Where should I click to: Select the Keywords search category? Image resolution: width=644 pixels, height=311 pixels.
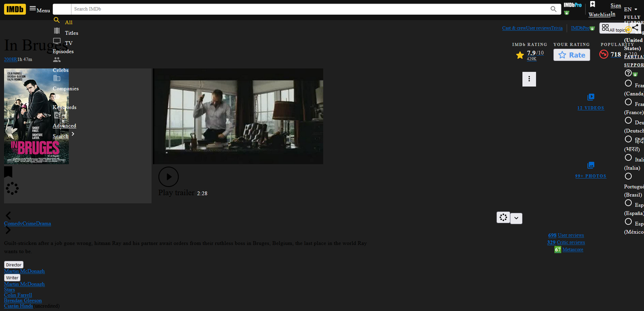coord(64,107)
